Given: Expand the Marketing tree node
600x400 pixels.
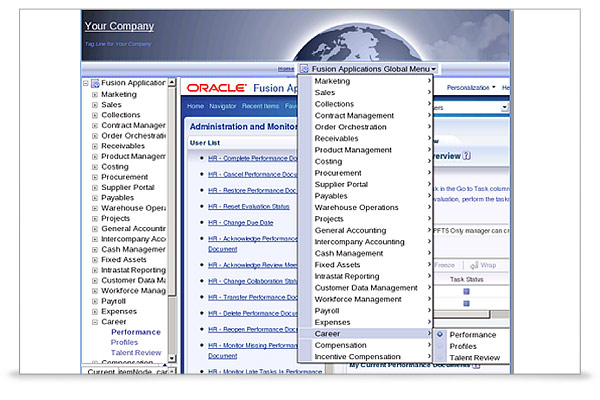Looking at the screenshot, I should [x=95, y=95].
